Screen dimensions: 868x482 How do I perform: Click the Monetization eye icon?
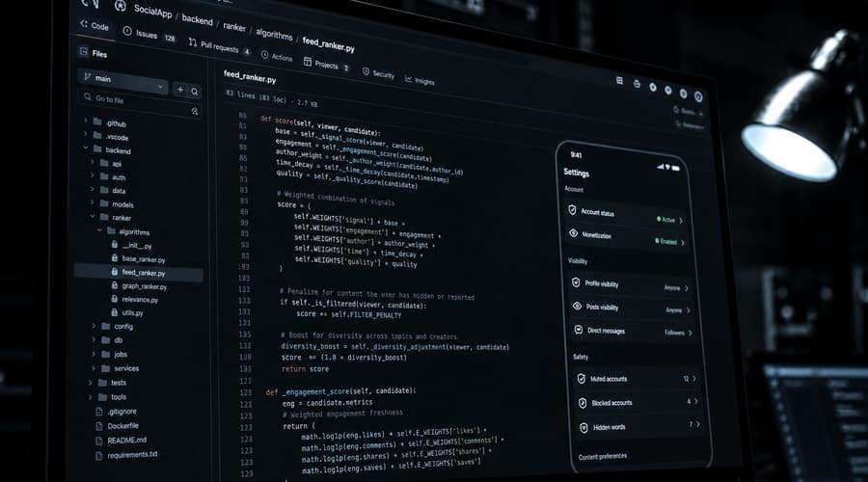tap(574, 233)
